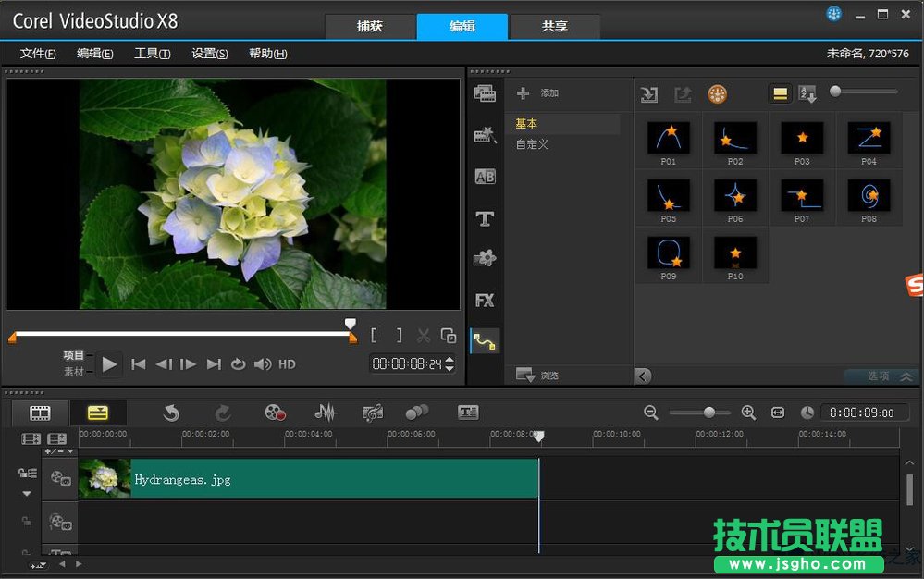Select the 自定义 category
The height and width of the screenshot is (579, 924).
[x=533, y=144]
